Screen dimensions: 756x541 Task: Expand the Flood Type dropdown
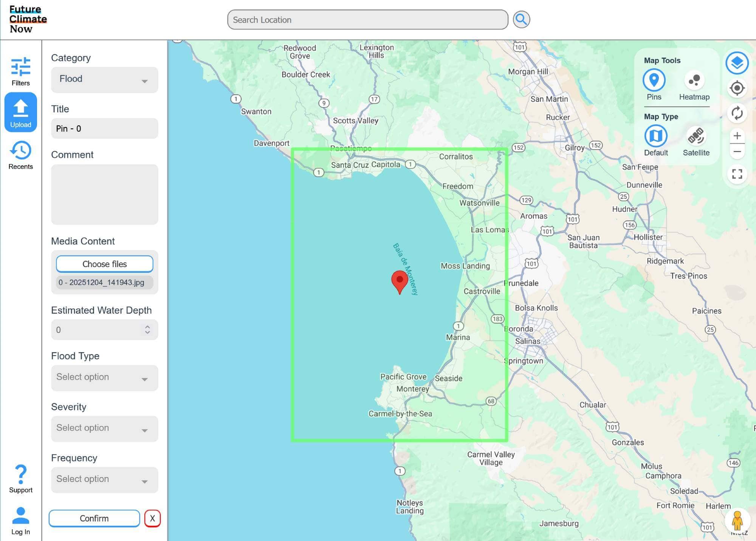tap(104, 378)
